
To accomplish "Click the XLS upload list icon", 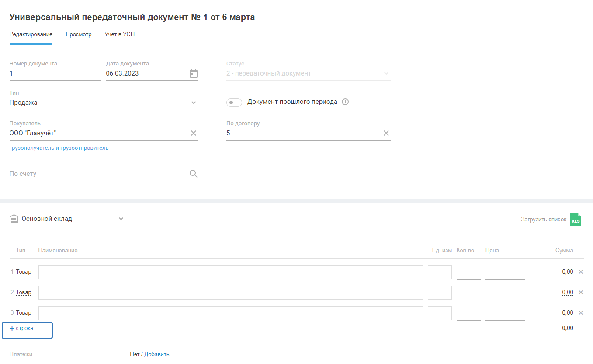I will pos(576,220).
